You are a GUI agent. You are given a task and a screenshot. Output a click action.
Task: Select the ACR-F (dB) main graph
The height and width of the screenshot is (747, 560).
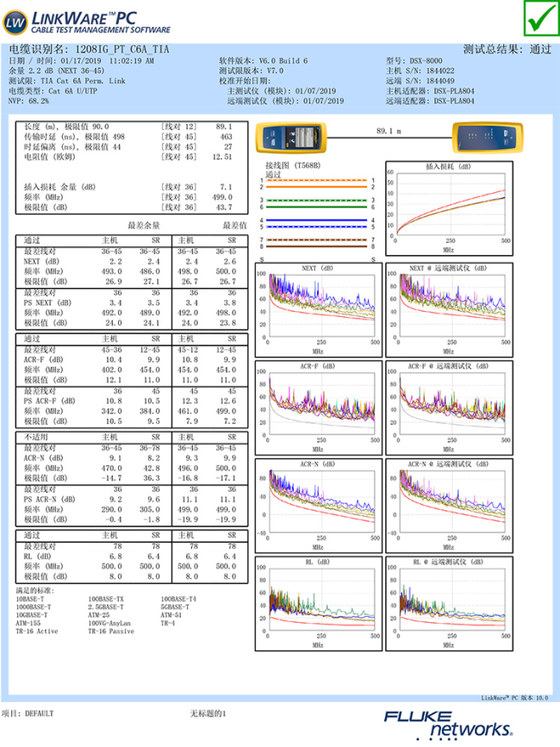tap(320, 407)
